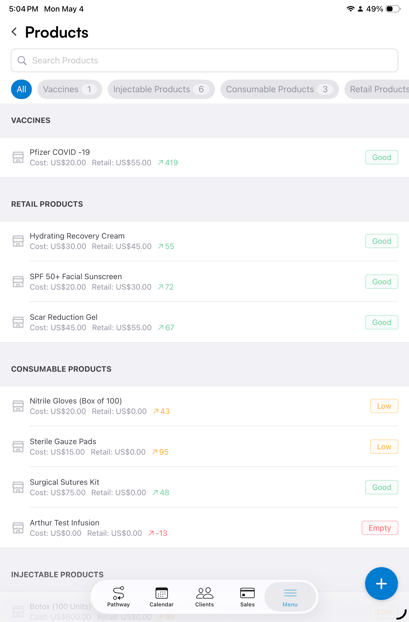Screen dimensions: 409x622
Task: Select the Retail Products filter chip
Action: pyautogui.click(x=377, y=89)
